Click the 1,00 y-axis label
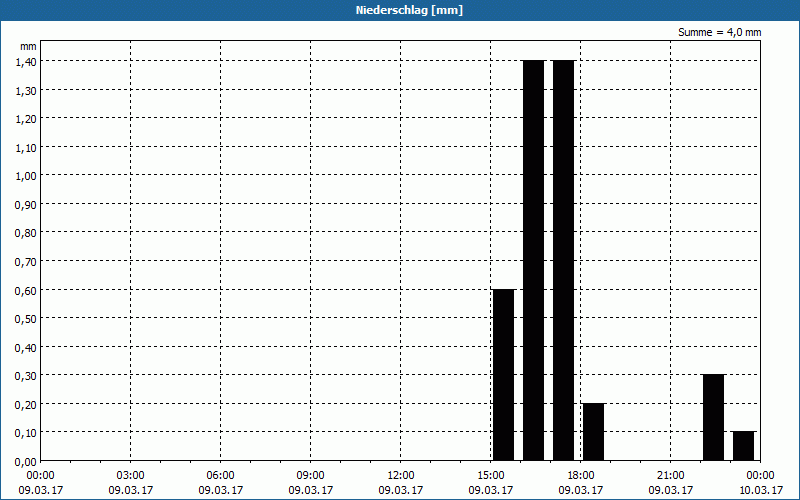 coord(26,177)
